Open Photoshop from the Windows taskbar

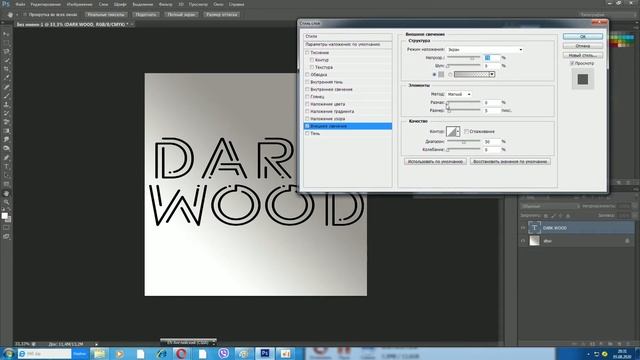pos(265,353)
